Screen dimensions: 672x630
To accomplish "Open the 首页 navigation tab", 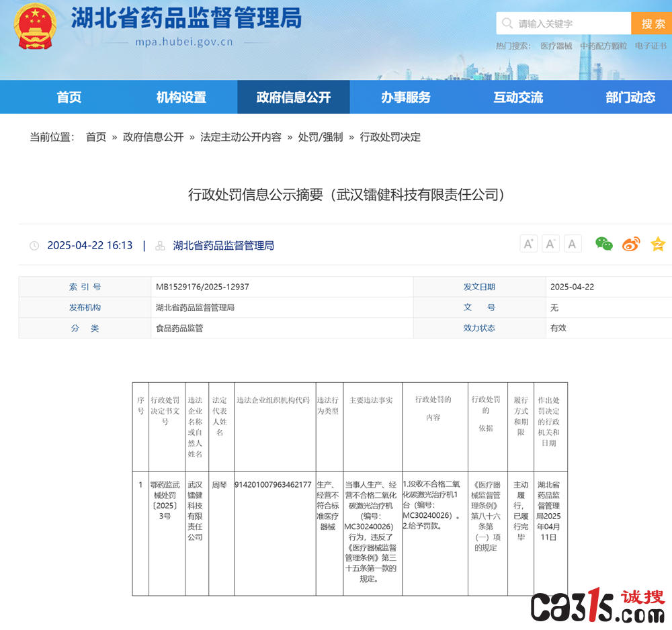I will pos(69,97).
